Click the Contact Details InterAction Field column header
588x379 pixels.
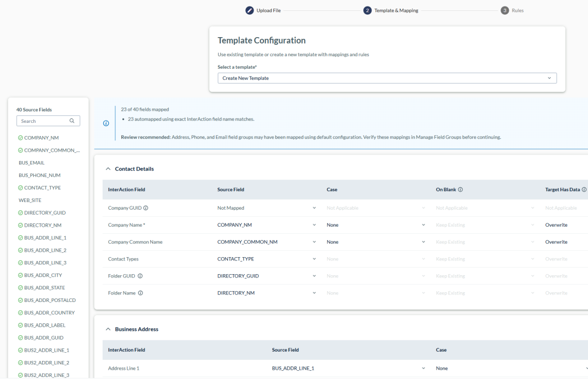pos(126,189)
